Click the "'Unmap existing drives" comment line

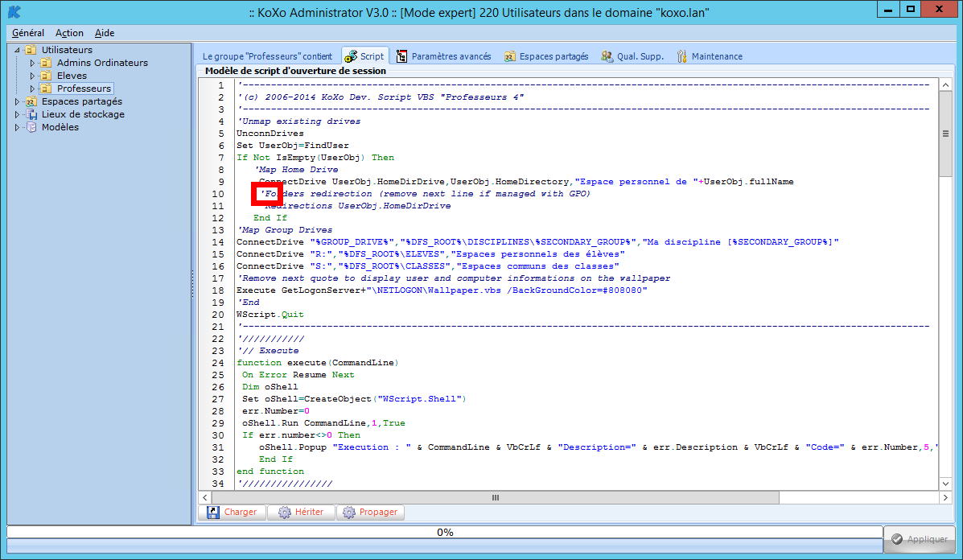tap(299, 121)
